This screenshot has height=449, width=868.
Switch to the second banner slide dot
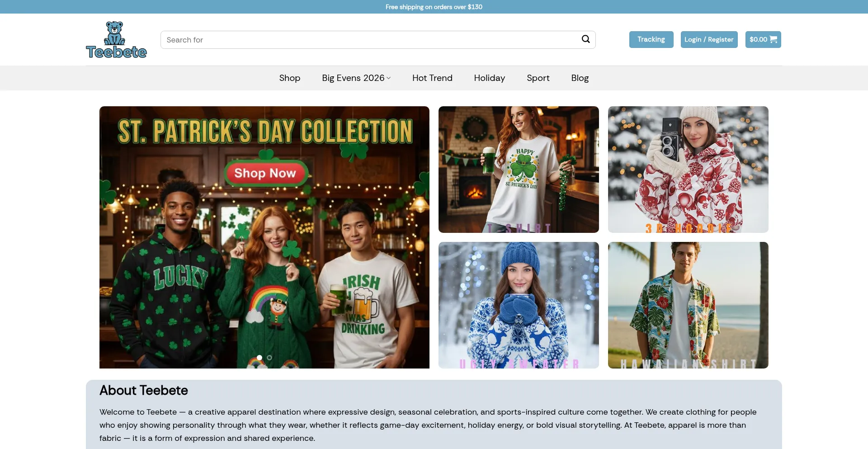pos(269,358)
